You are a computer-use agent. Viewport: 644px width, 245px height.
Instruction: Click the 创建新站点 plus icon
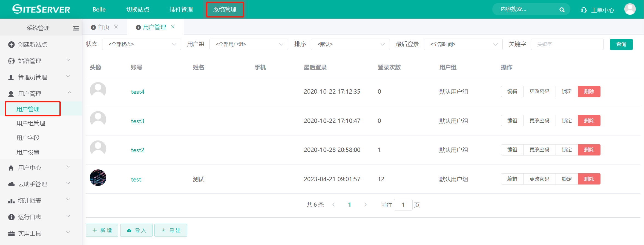pyautogui.click(x=11, y=45)
